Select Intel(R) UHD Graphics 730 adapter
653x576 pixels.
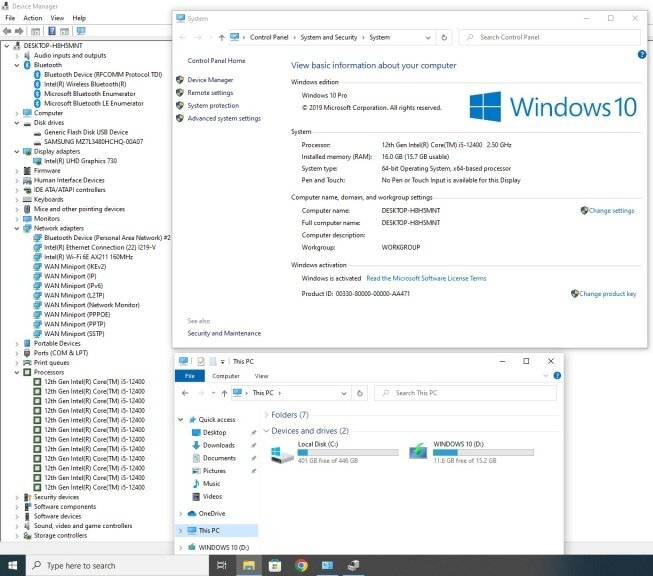click(x=80, y=161)
